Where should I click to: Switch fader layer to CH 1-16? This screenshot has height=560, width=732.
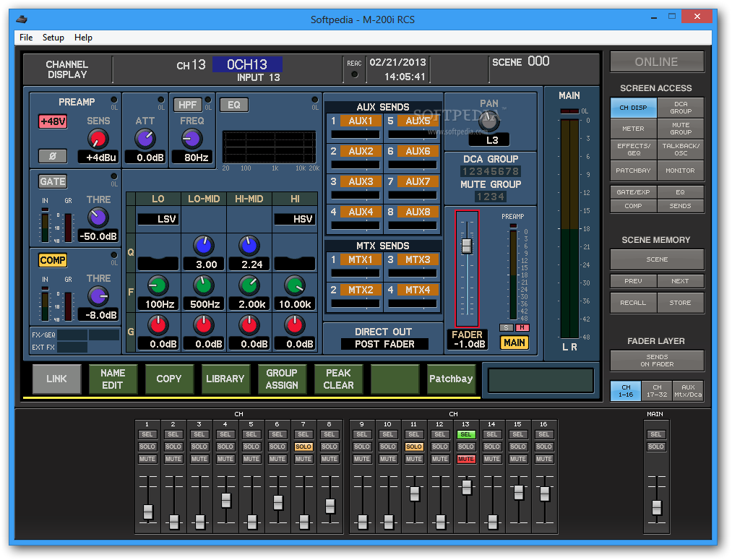[626, 391]
